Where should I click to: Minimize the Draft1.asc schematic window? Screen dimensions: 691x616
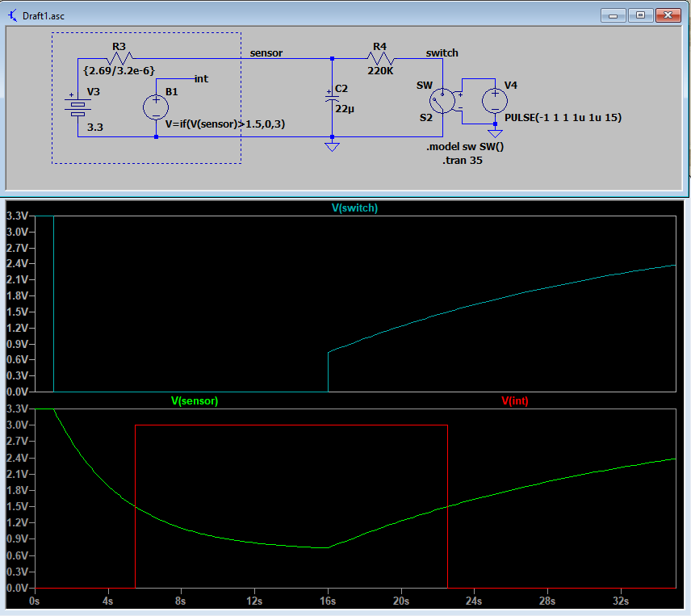[x=613, y=16]
